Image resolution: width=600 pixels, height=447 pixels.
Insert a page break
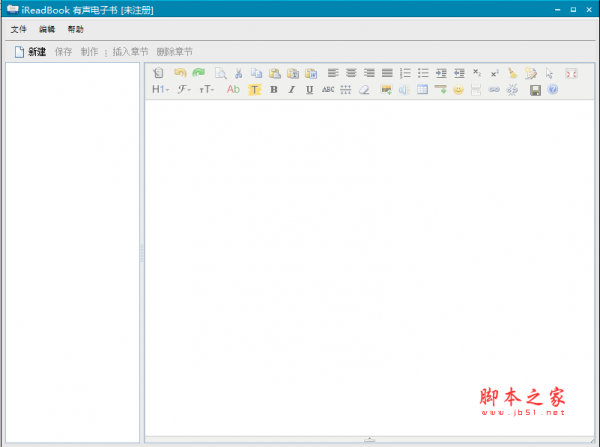476,90
